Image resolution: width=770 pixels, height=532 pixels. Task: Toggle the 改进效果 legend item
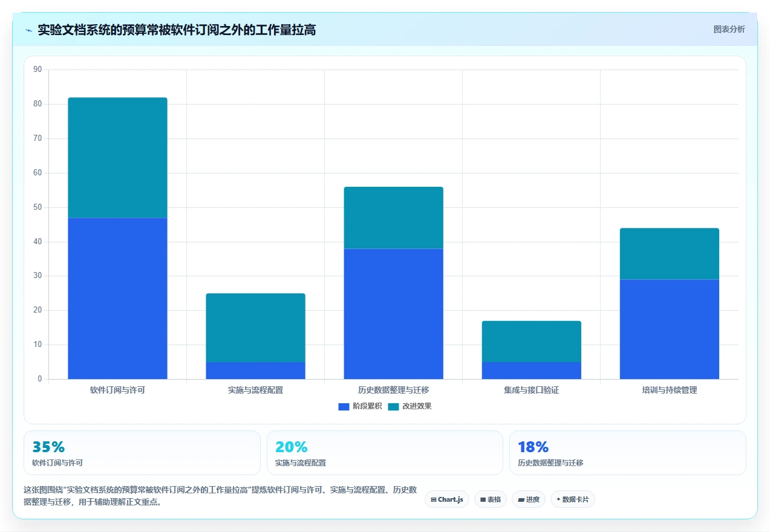point(409,406)
